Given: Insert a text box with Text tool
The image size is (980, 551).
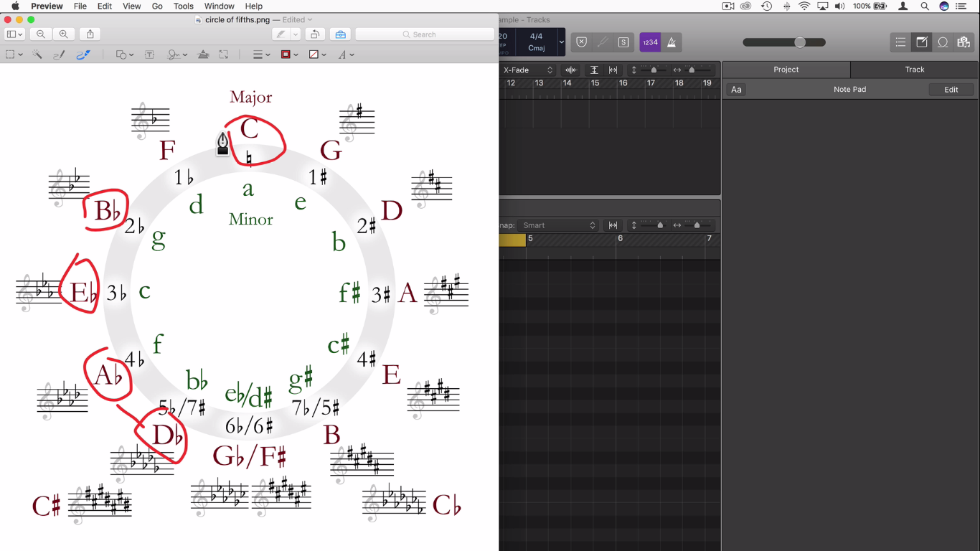Looking at the screenshot, I should pos(150,55).
